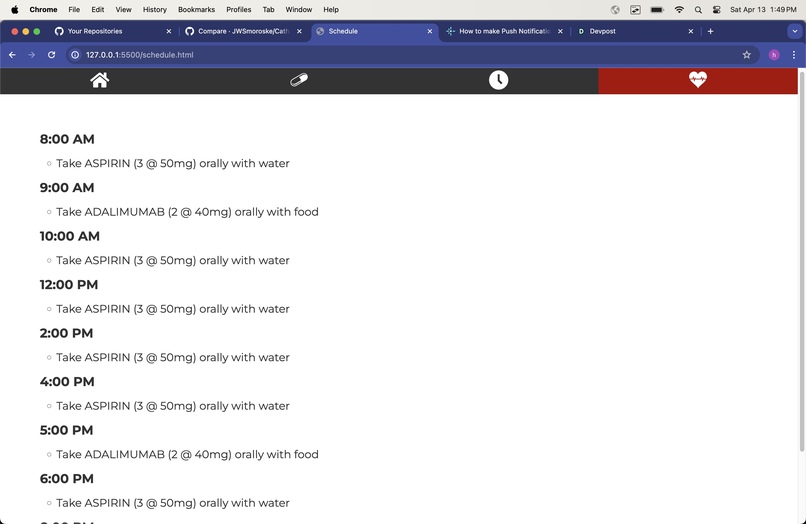
Task: Open the health page via heart pulse icon
Action: pos(698,80)
